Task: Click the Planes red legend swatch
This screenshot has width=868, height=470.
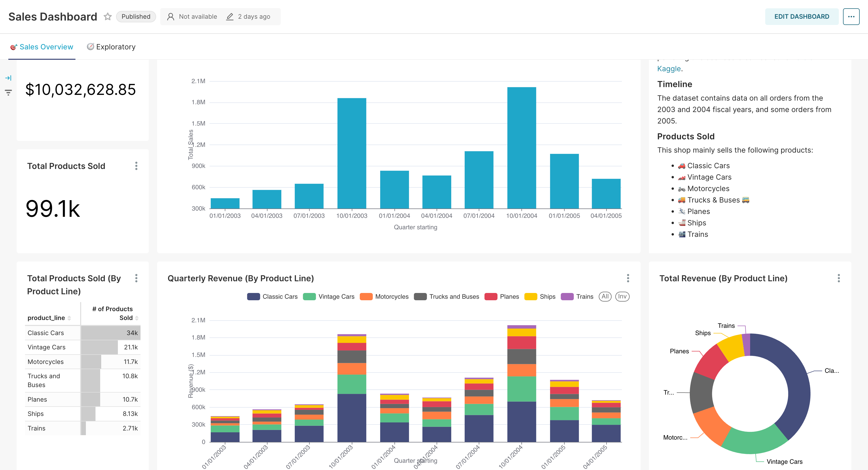Action: pyautogui.click(x=491, y=297)
